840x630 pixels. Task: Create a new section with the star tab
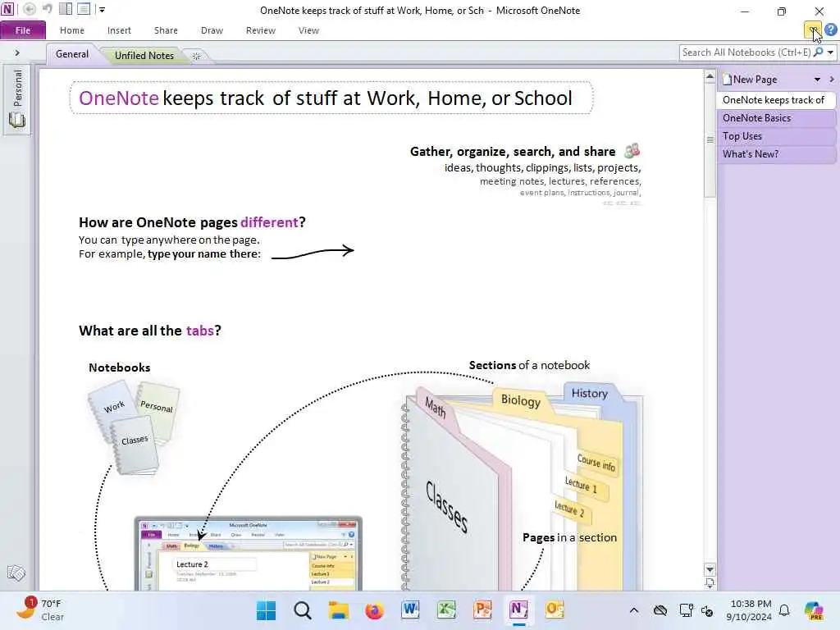(x=197, y=56)
